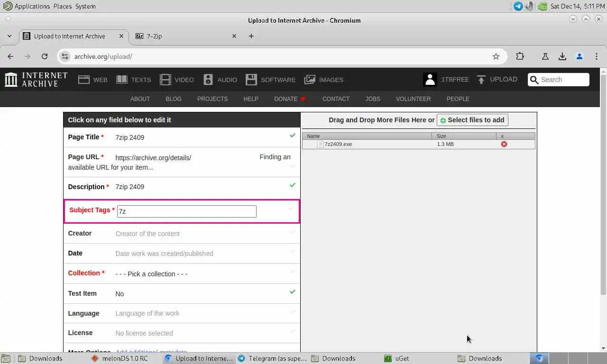Screen dimensions: 607x364
Task: Switch to the 7-Zip tab
Action: (x=185, y=36)
